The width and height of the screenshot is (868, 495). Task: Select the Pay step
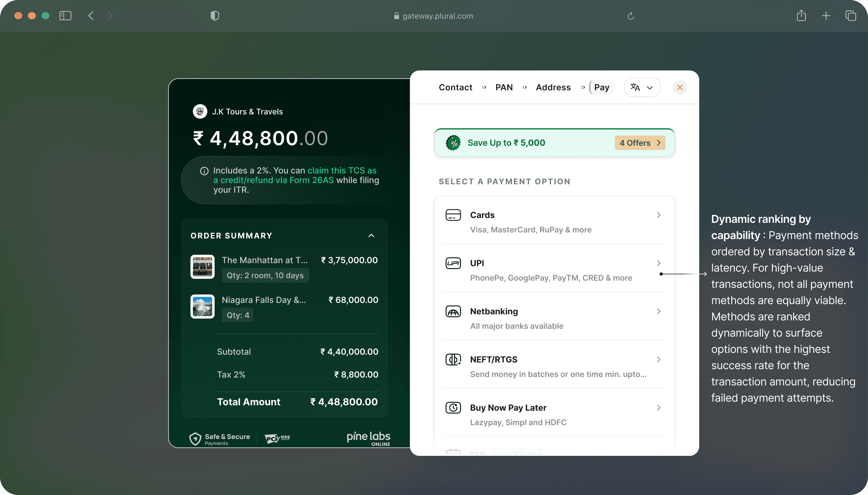point(602,87)
